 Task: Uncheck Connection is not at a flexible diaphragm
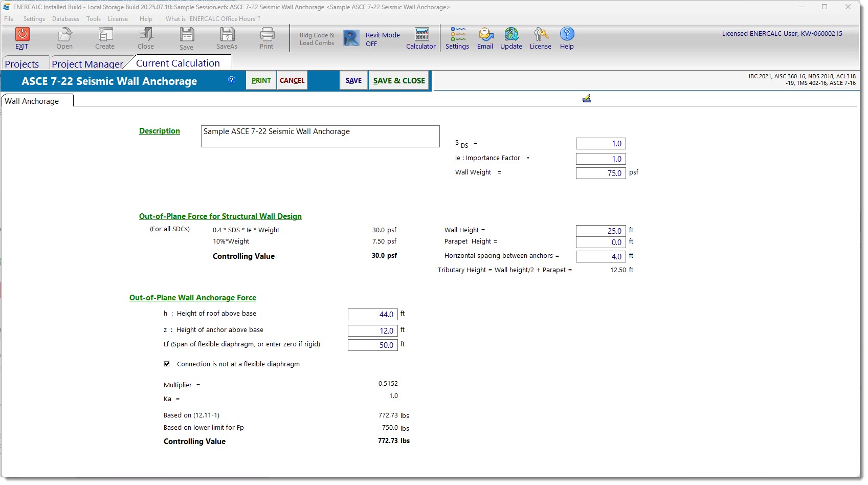(x=167, y=364)
